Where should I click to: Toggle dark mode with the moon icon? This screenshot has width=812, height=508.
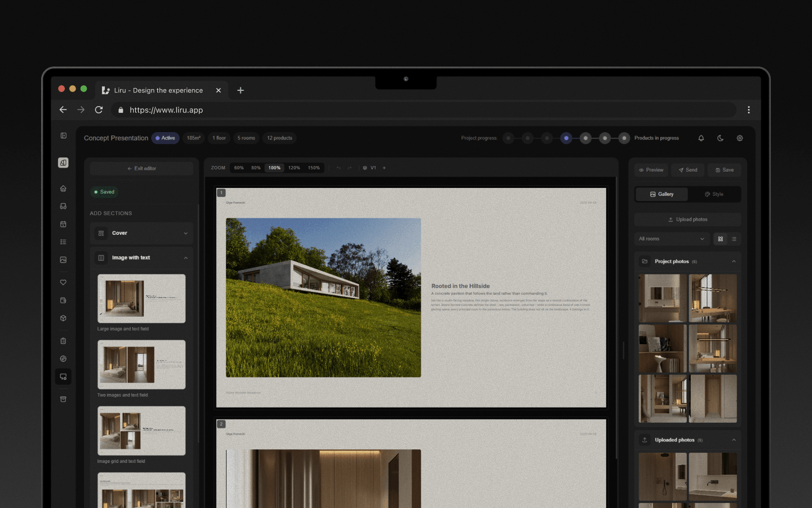point(720,138)
